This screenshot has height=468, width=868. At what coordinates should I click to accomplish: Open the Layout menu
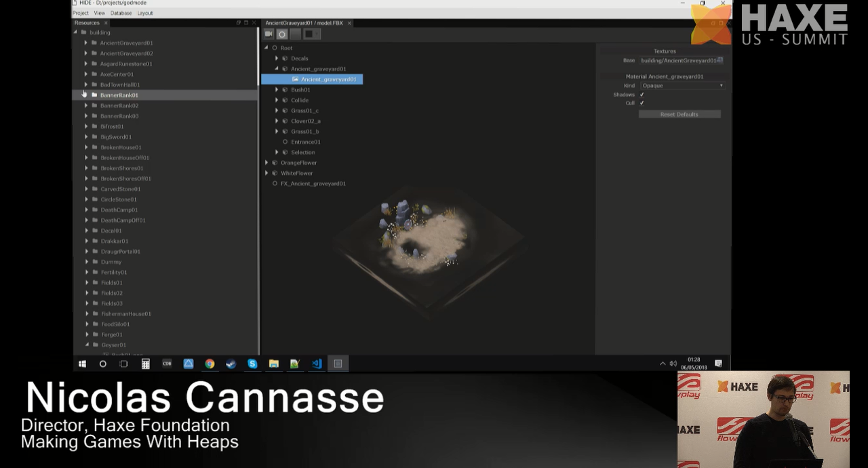point(145,13)
